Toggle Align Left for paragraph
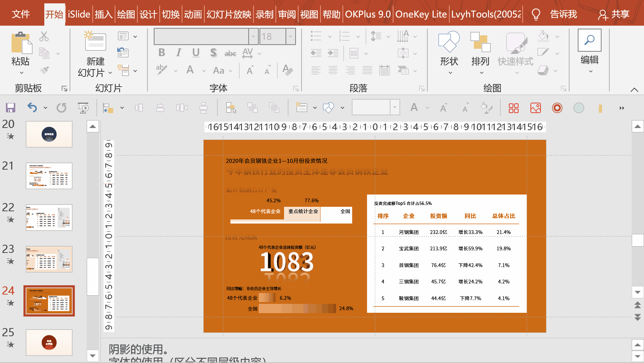Screen dimensions: 644x363 316,70
